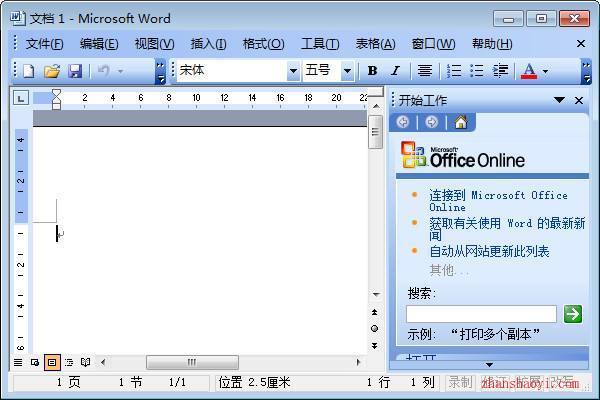Click 获取有关使用 Word 的最新新闻 link
600x400 pixels.
pyautogui.click(x=507, y=229)
